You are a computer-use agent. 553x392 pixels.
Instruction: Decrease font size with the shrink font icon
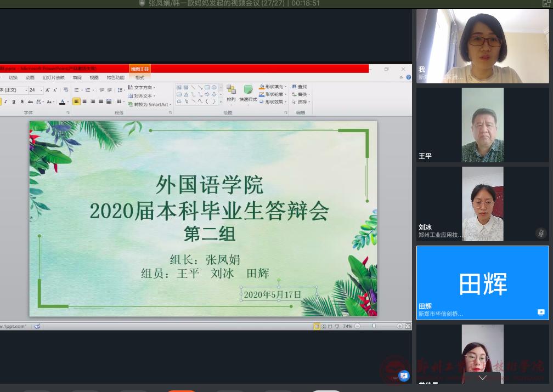[55, 90]
